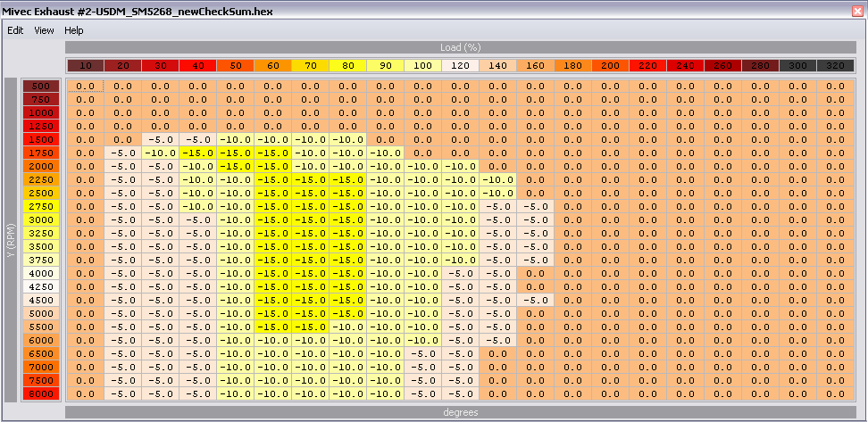
Task: Click the degrees units label bar
Action: pyautogui.click(x=461, y=412)
